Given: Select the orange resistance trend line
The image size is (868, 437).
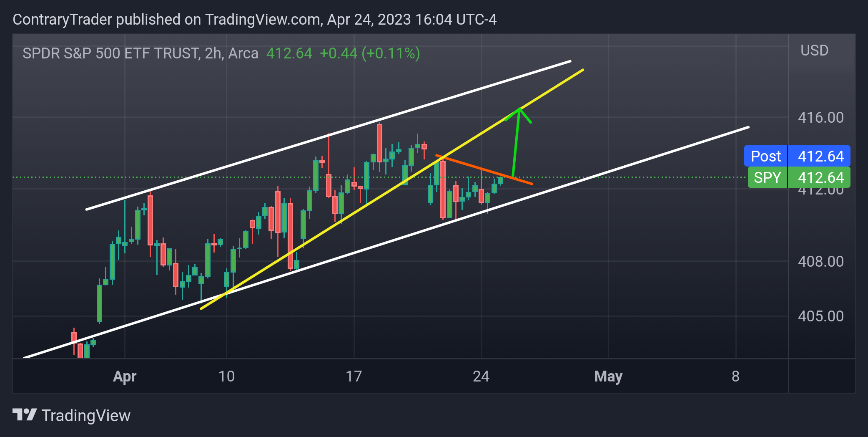Looking at the screenshot, I should click(x=484, y=169).
